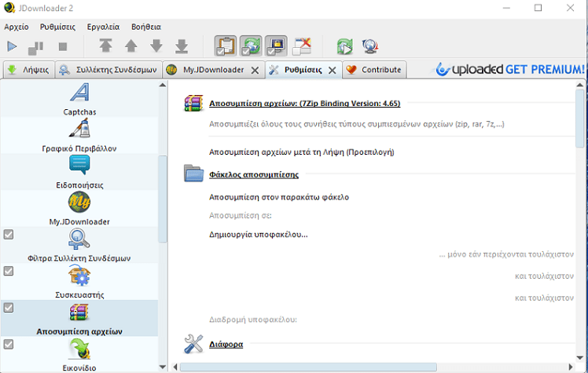This screenshot has height=373, width=588.
Task: Toggle silent mode icon with red X
Action: pyautogui.click(x=302, y=46)
